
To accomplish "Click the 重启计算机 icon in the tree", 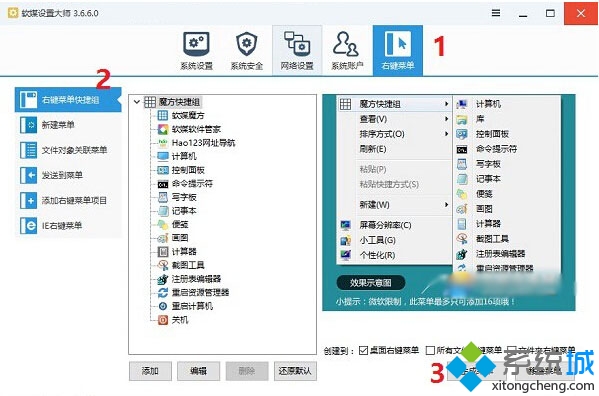I will 163,306.
